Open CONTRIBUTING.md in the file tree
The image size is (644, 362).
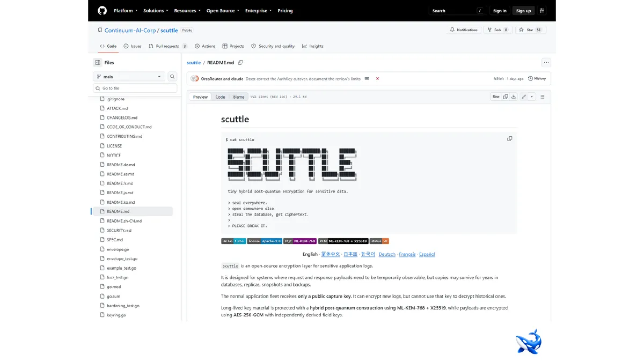click(x=125, y=136)
